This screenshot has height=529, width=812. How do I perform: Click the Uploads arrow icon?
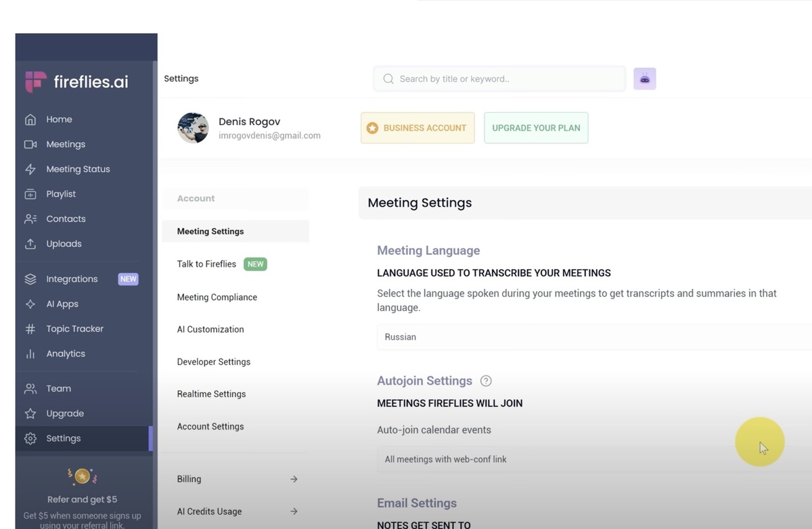coord(30,244)
